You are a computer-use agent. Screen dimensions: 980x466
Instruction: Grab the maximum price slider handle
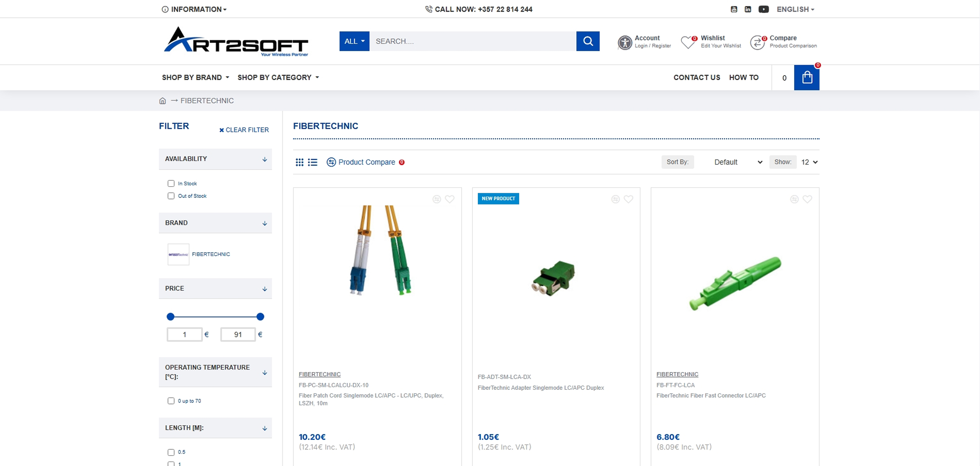(x=260, y=317)
